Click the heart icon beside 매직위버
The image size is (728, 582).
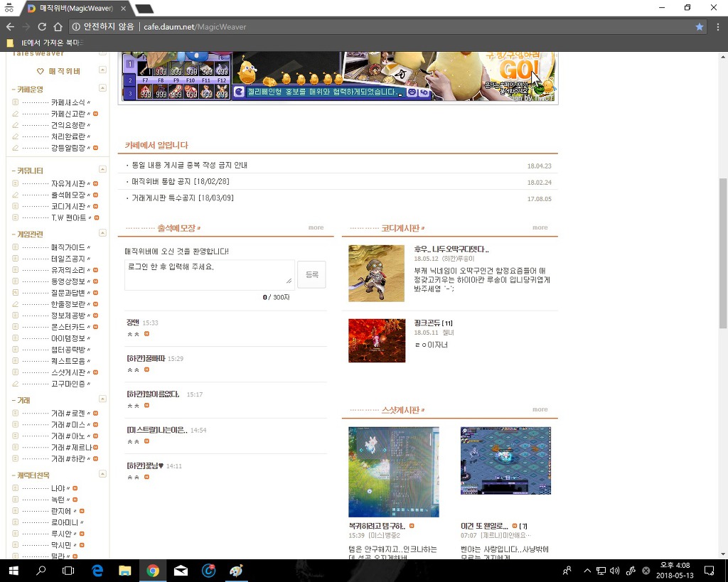(x=40, y=72)
